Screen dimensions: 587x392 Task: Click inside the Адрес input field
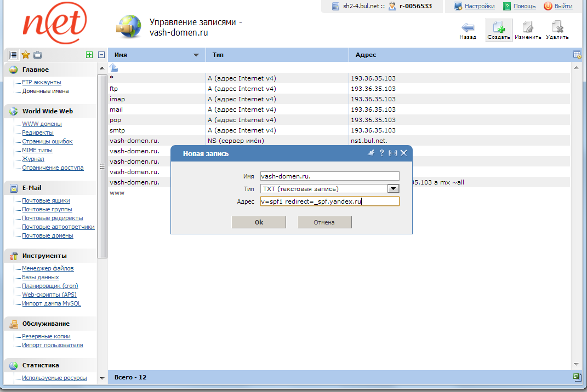329,201
